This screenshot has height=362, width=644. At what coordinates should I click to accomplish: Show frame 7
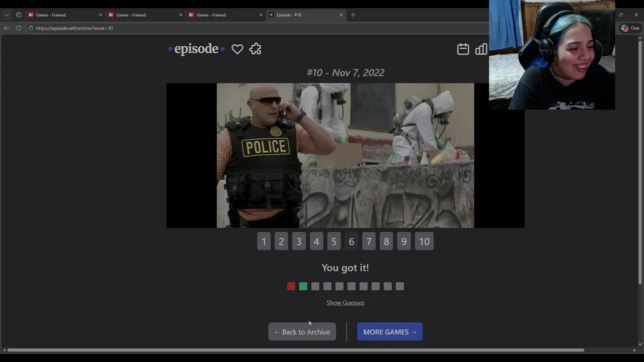369,241
